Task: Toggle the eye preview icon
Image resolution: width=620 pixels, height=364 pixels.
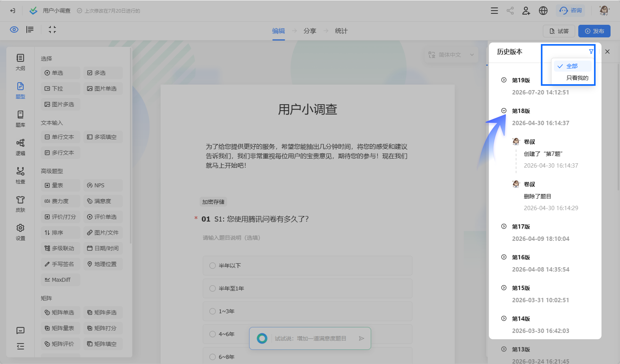Action: pos(14,30)
